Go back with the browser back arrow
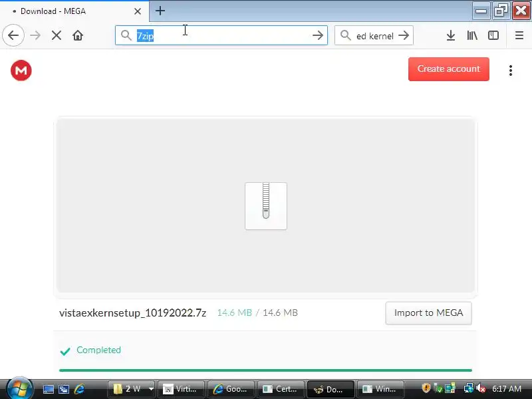Screen dimensions: 532x399 [x=13, y=35]
